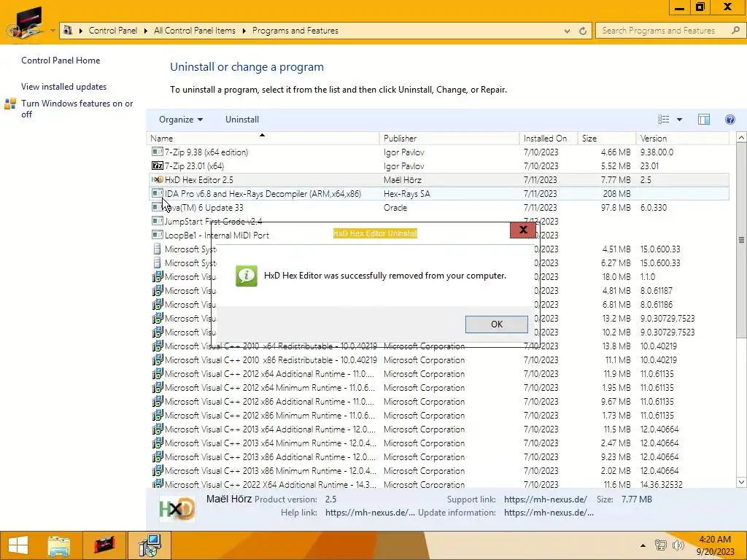The image size is (747, 560).
Task: Click the Windows features shield icon
Action: click(x=10, y=104)
